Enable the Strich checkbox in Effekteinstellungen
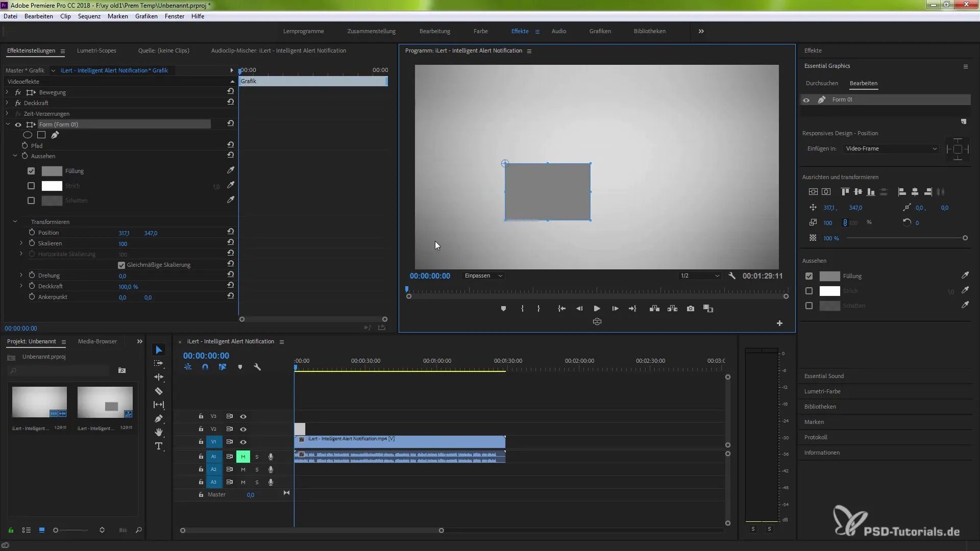The height and width of the screenshot is (551, 980). click(x=31, y=186)
